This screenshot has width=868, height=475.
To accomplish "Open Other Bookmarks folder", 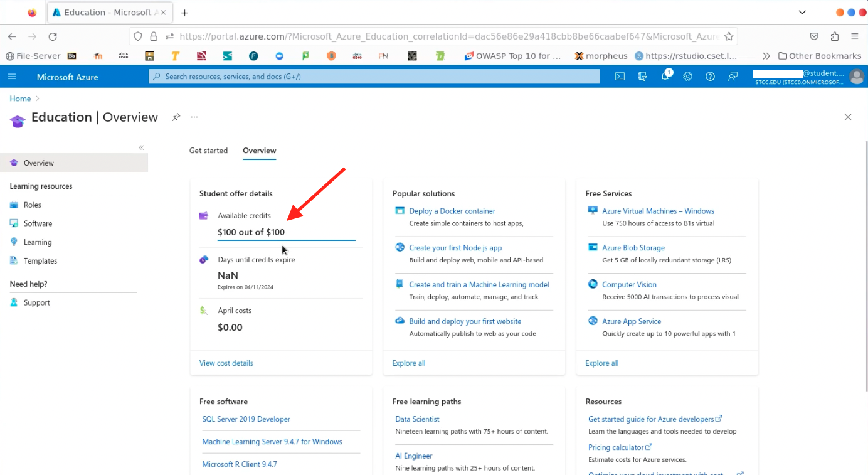I will pos(820,56).
